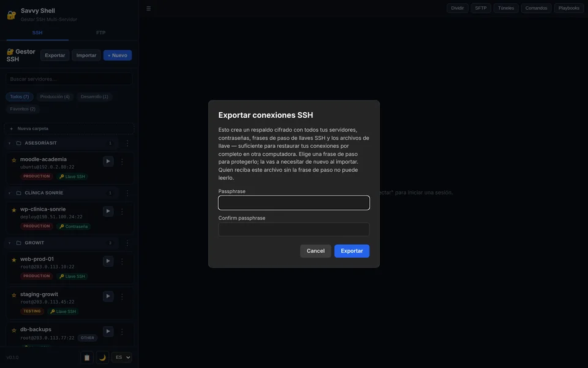Select the wp-clinica-sonrie server name
The height and width of the screenshot is (368, 588).
(43, 209)
